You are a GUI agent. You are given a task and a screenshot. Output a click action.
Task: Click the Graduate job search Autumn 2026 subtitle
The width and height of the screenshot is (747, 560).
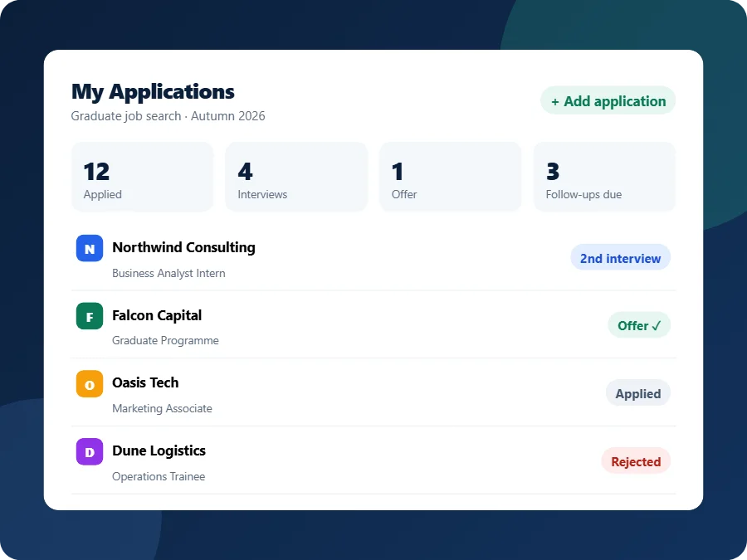168,116
